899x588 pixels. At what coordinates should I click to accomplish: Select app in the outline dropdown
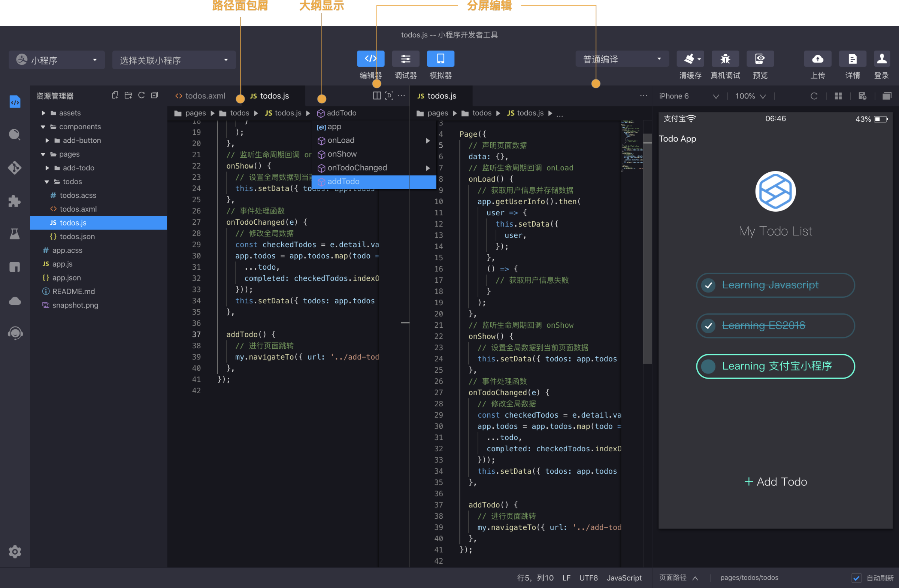[373, 127]
